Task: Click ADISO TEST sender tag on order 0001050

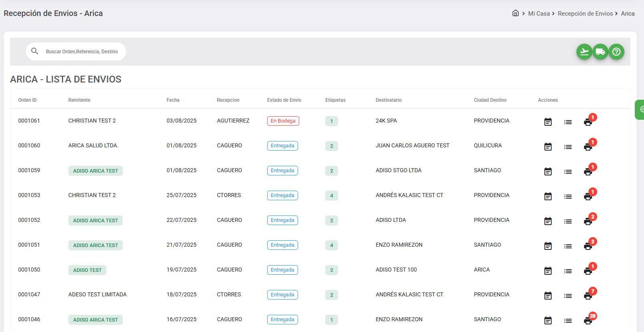Action: pos(87,270)
